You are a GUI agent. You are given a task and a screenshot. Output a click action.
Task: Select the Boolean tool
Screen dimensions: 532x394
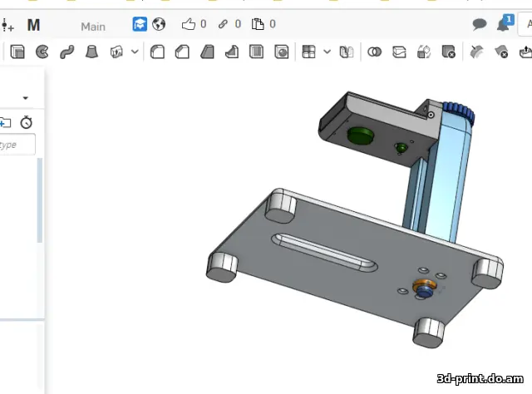click(374, 52)
